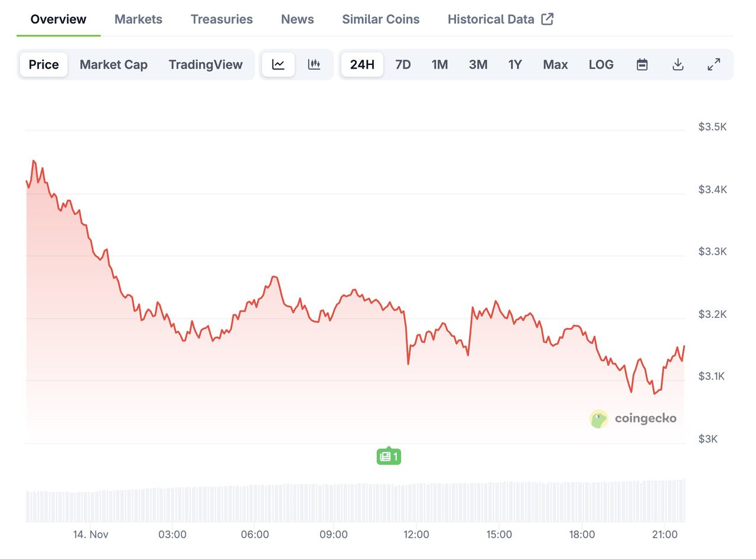Click the green news marker badge
This screenshot has width=756, height=559.
pyautogui.click(x=389, y=456)
